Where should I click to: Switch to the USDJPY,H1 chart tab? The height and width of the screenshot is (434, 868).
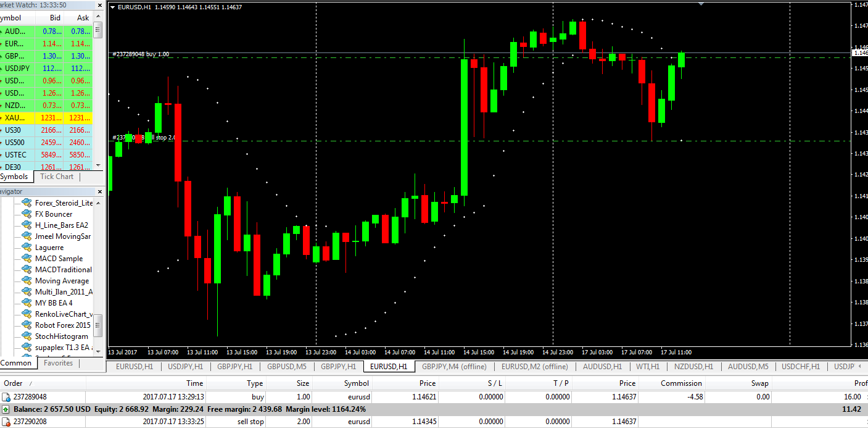click(186, 366)
